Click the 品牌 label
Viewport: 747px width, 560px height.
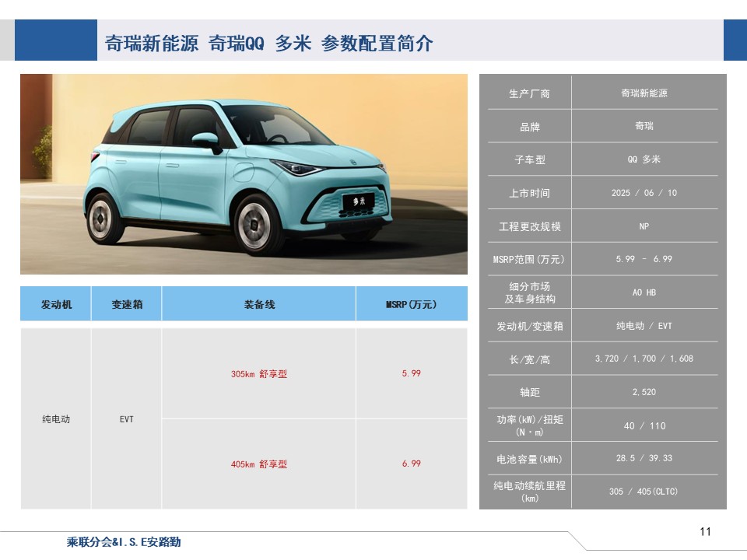point(529,127)
